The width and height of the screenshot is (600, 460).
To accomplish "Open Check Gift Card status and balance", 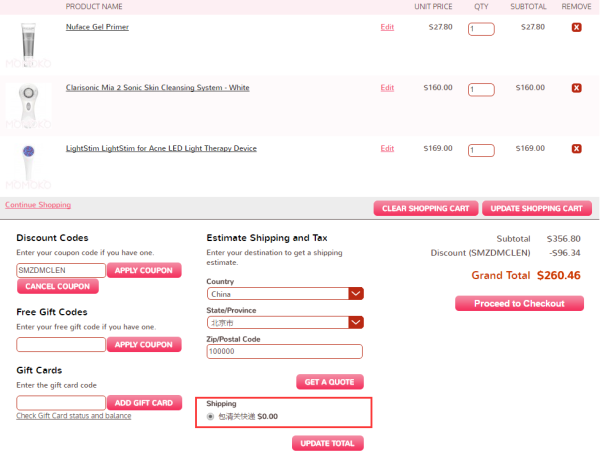I will (73, 416).
